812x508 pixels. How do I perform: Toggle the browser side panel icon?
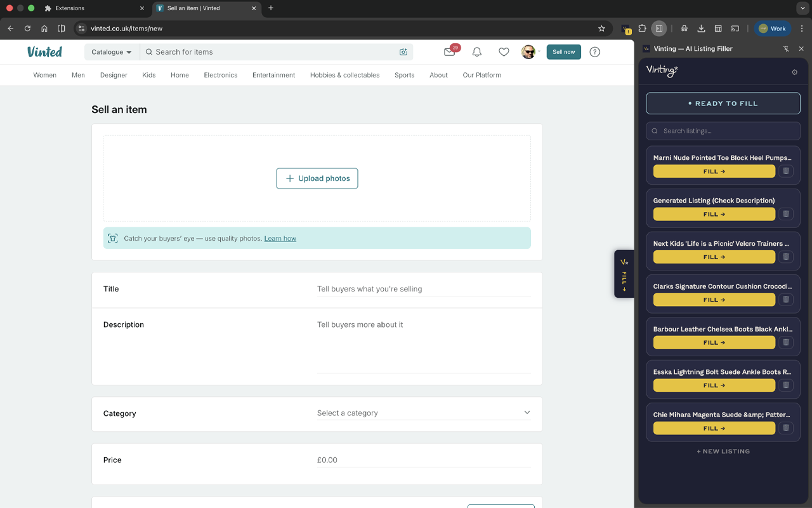click(658, 29)
